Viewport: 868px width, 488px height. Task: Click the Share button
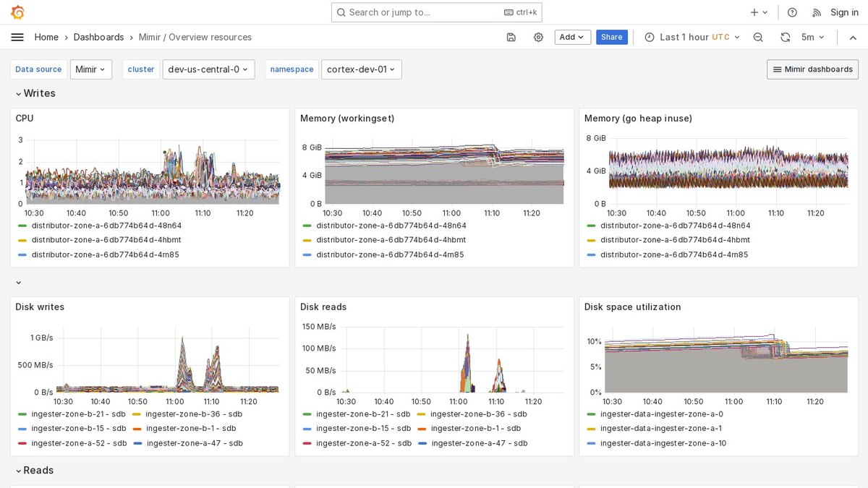coord(611,37)
